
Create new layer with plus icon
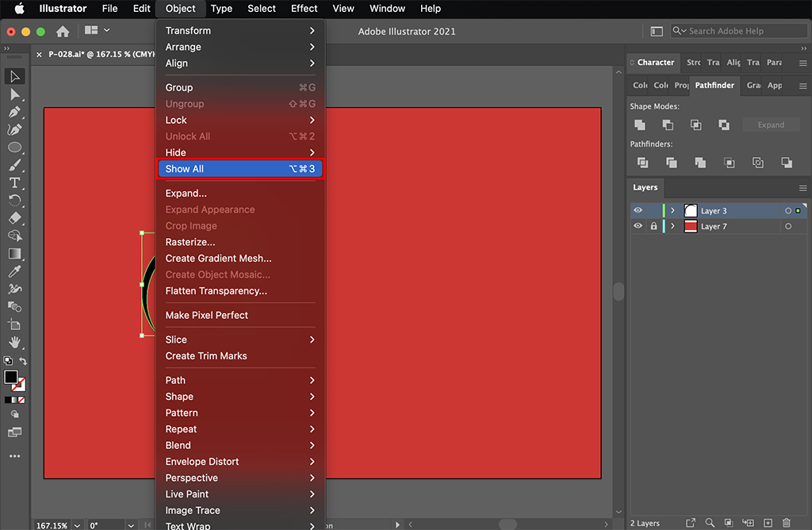(x=768, y=523)
